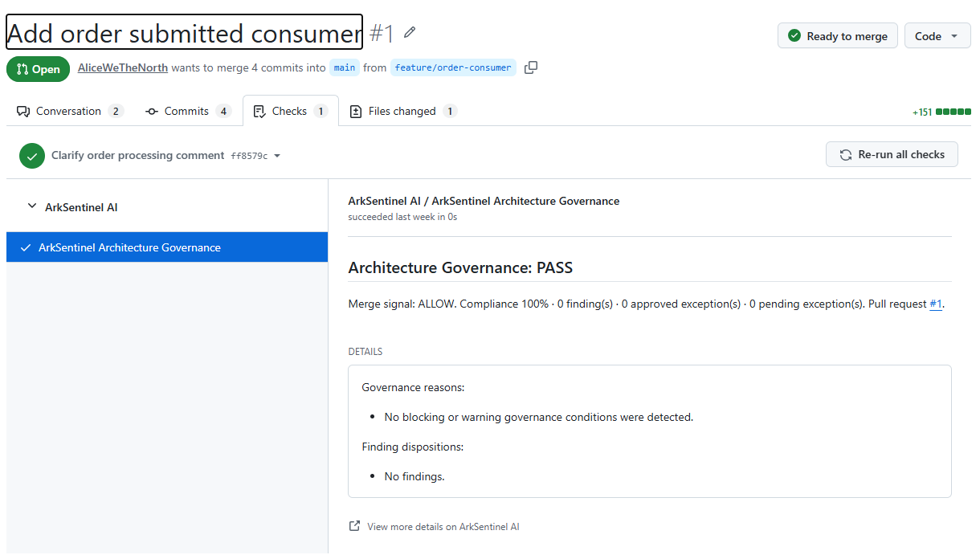Image resolution: width=980 pixels, height=555 pixels.
Task: Click the #1 number beside the title
Action: [x=382, y=33]
